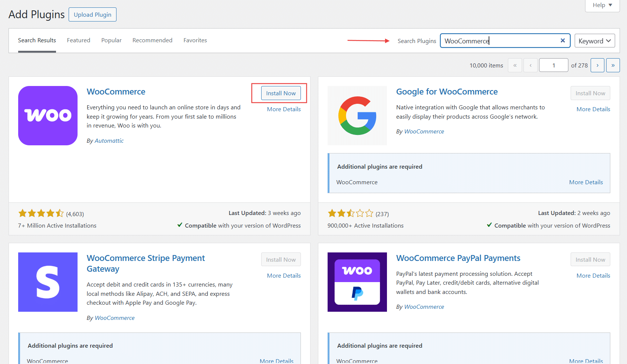Go to the next page of results
The width and height of the screenshot is (627, 364).
[597, 65]
